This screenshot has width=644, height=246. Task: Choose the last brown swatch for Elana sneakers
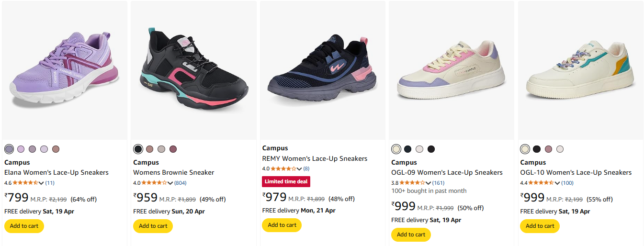coord(56,149)
